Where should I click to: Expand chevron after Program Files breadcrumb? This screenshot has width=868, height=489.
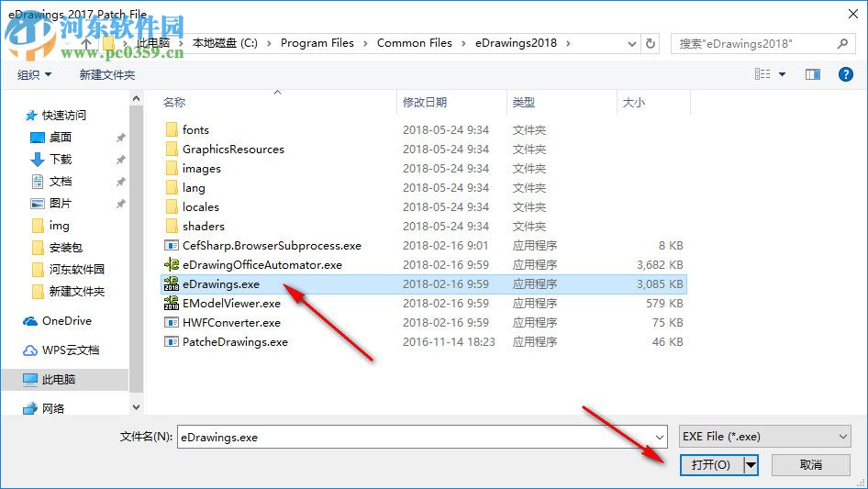tap(365, 43)
